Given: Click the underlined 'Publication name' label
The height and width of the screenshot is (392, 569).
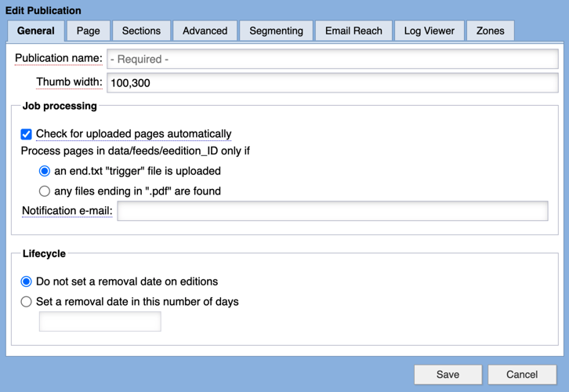Looking at the screenshot, I should click(x=58, y=59).
